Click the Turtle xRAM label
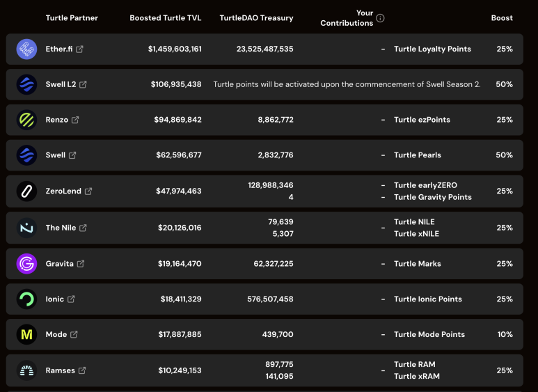This screenshot has height=392, width=538. [x=417, y=376]
